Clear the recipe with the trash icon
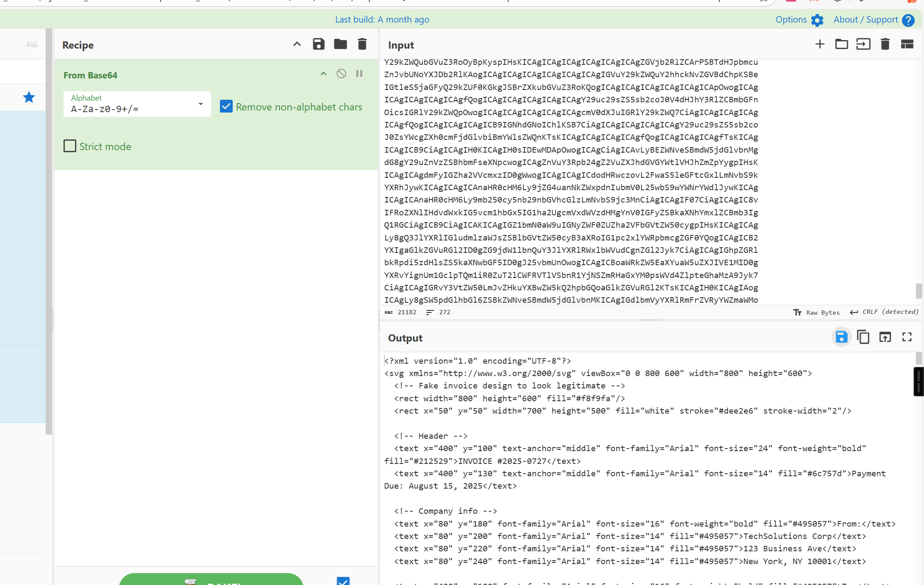The image size is (924, 585). (x=362, y=44)
